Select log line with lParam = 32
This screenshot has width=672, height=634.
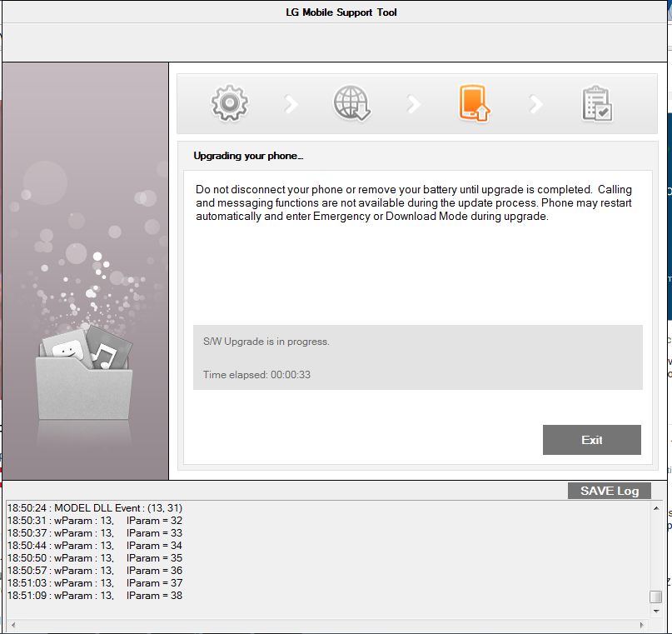coord(95,521)
